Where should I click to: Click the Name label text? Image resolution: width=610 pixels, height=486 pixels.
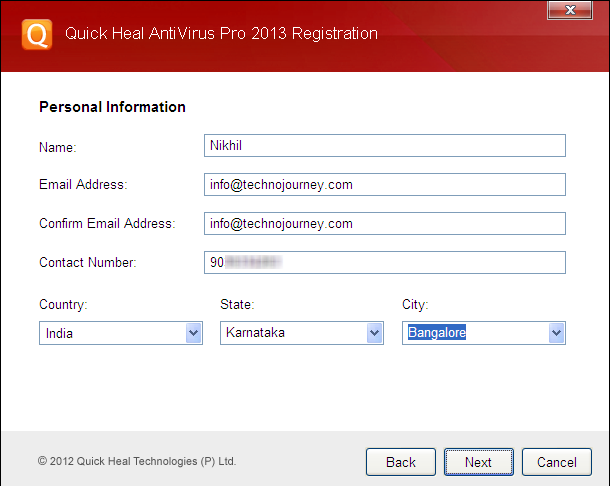point(58,147)
